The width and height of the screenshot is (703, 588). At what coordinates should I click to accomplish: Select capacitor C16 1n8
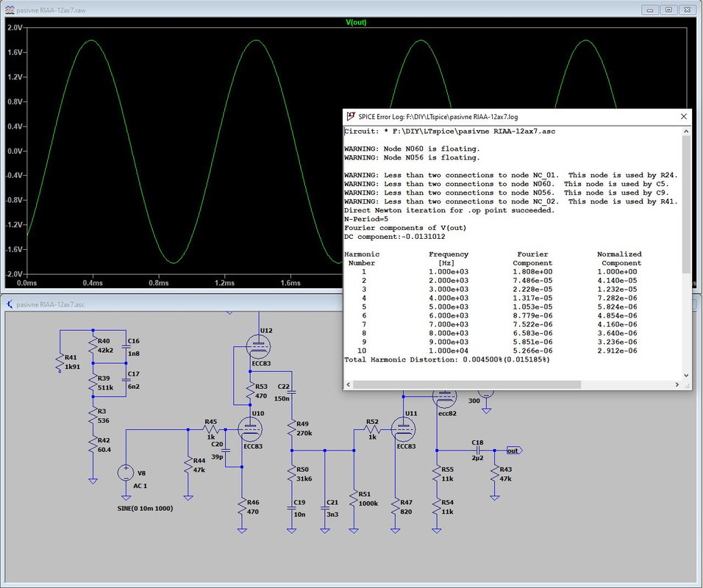pyautogui.click(x=126, y=346)
